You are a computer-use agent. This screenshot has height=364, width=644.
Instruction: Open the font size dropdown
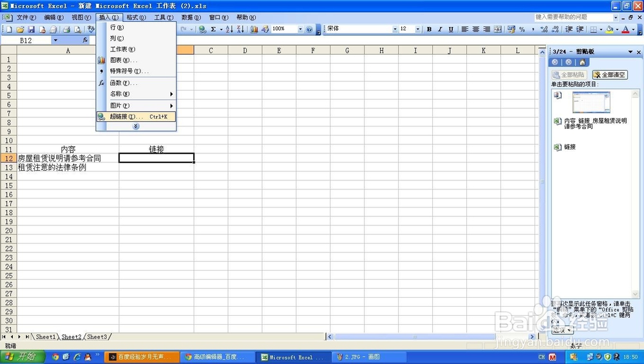[x=418, y=29]
